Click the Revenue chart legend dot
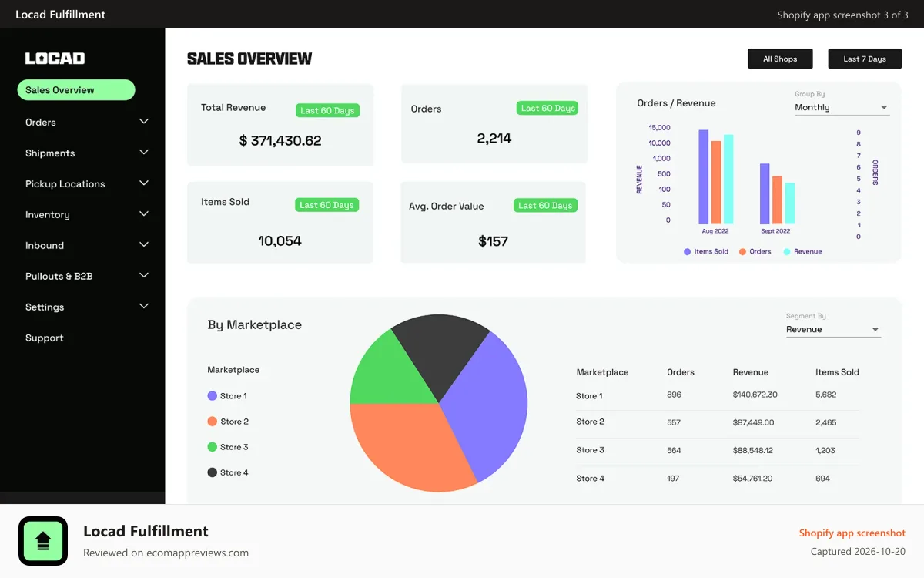924x578 pixels. coord(787,252)
